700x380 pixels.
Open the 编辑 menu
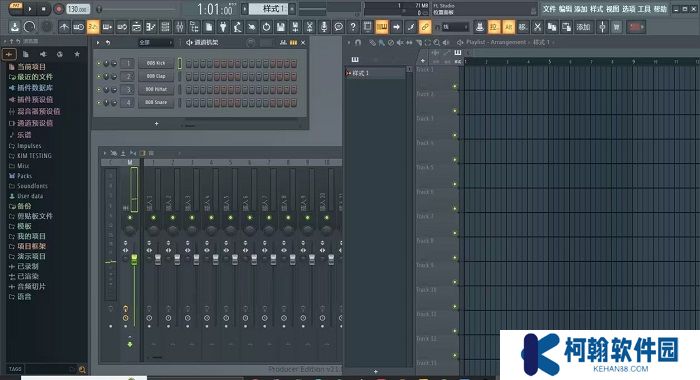click(x=565, y=9)
